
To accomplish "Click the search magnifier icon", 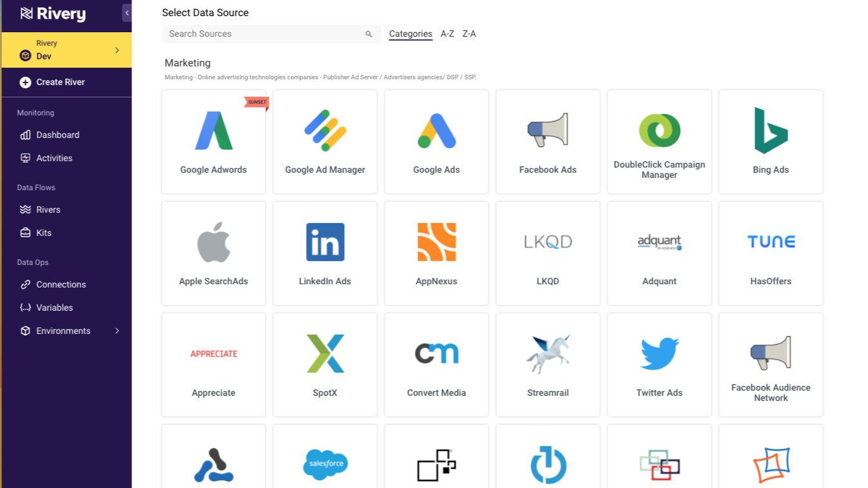I will click(369, 34).
